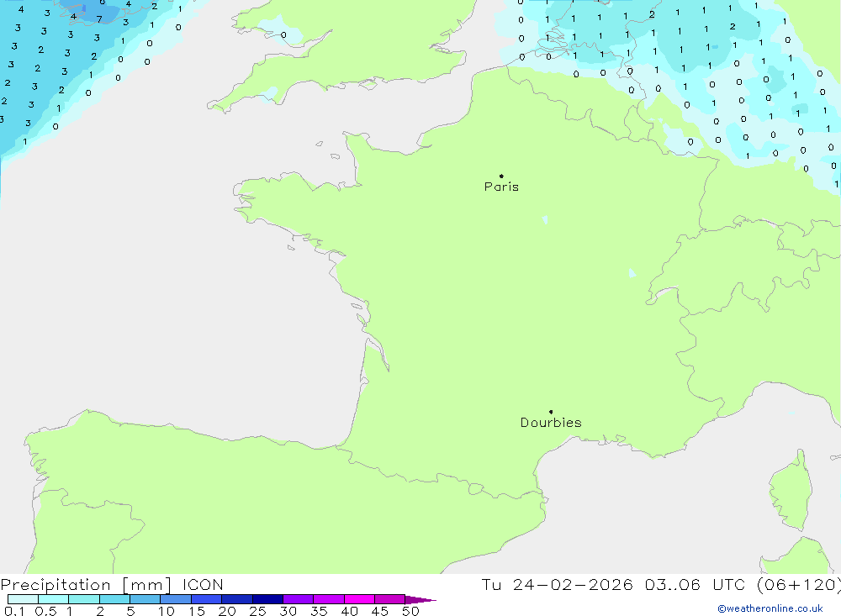Click the legend swatch between 10 and 15

176,599
